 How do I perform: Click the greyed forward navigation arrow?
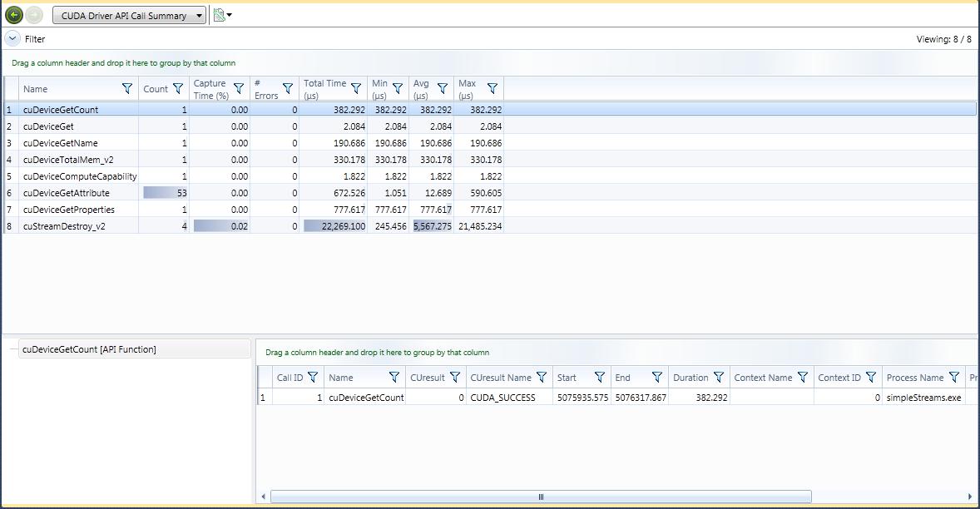click(x=34, y=15)
